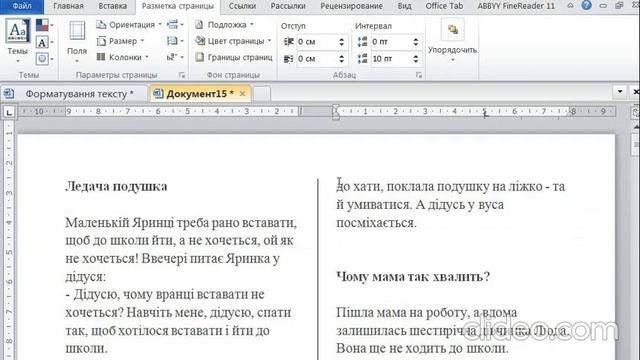640x360 pixels.
Task: Switch to the Рассылки ribbon tab
Action: 288,6
